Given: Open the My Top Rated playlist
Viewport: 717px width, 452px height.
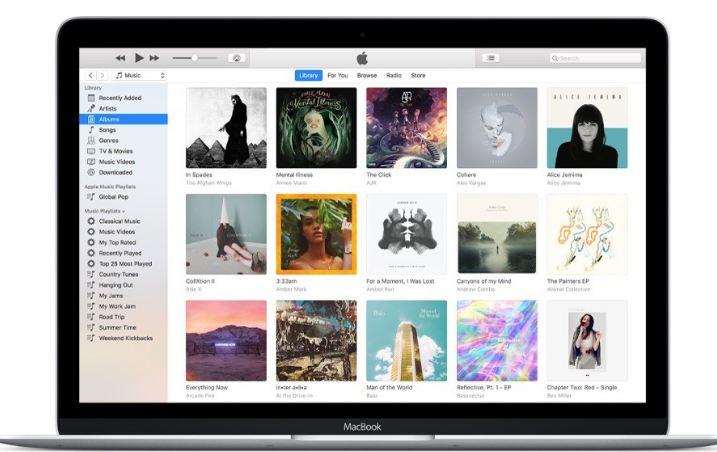Looking at the screenshot, I should pyautogui.click(x=123, y=242).
